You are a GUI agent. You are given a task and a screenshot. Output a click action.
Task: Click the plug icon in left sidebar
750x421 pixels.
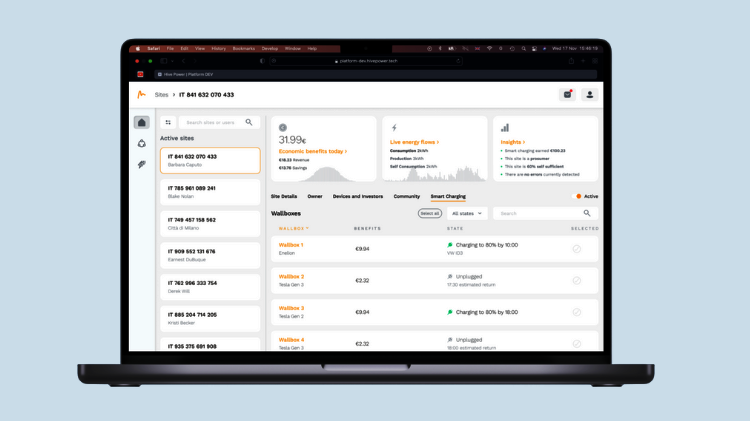coord(141,164)
